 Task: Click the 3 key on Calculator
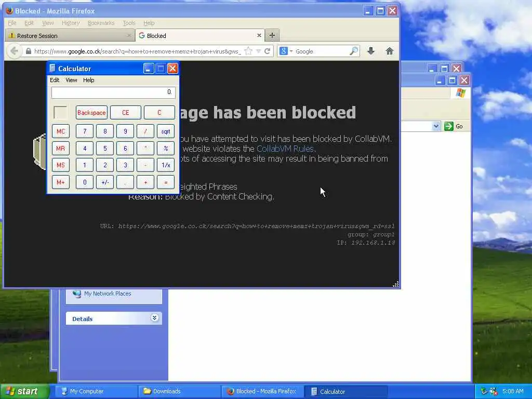click(x=125, y=165)
